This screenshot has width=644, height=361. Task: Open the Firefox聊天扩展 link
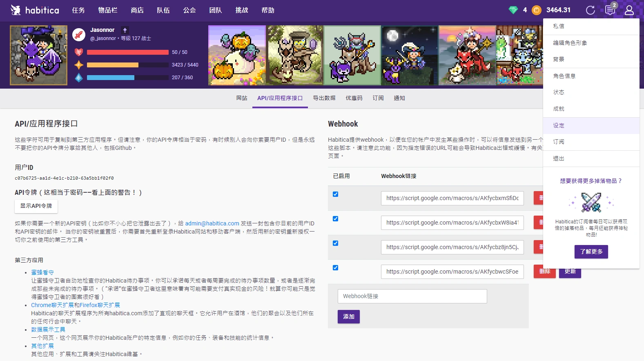100,305
